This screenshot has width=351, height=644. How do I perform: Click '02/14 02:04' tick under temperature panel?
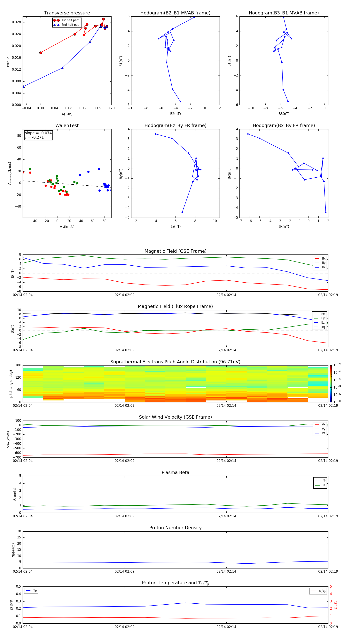pyautogui.click(x=23, y=627)
